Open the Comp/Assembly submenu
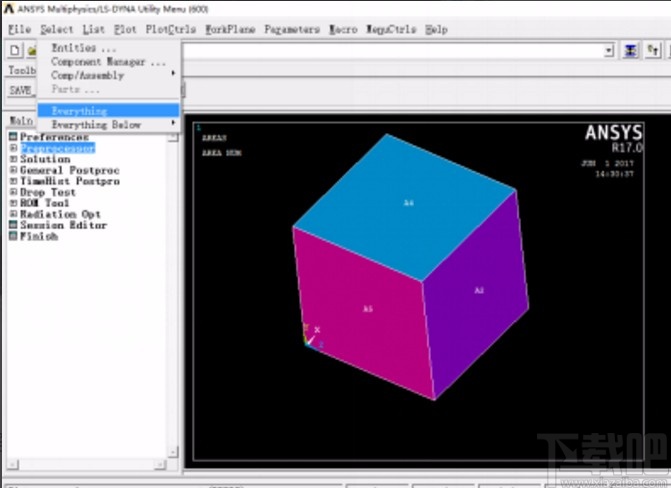671x488 pixels. pos(88,75)
